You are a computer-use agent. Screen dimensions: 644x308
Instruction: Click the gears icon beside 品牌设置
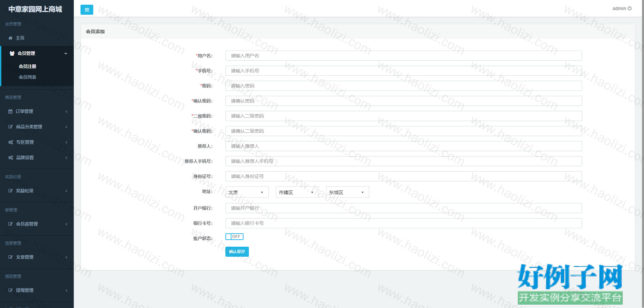tap(11, 158)
